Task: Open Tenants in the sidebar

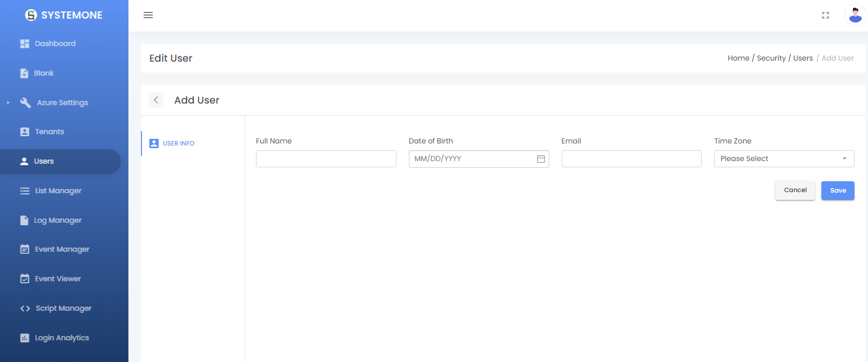Action: (x=49, y=132)
